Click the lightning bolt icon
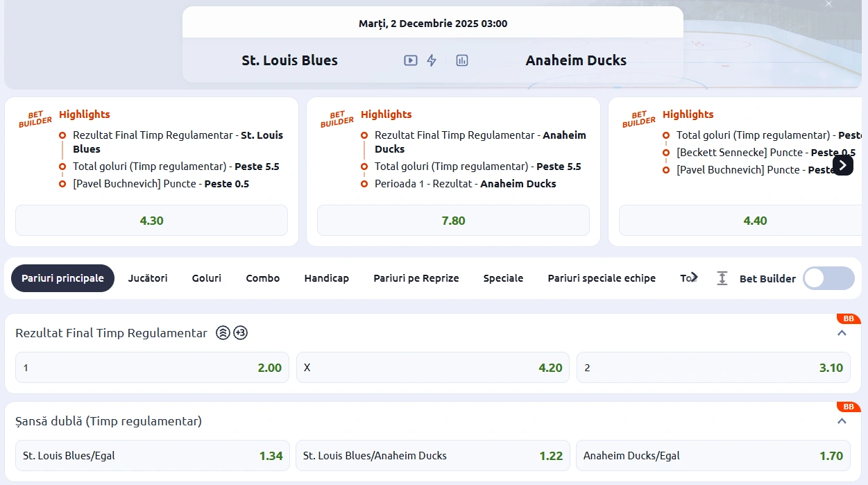868x485 pixels. 432,60
